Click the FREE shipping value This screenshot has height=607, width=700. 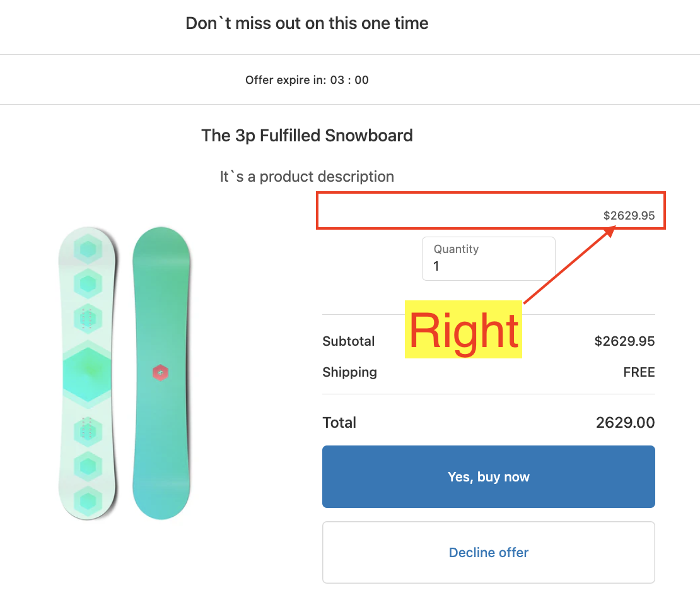639,372
